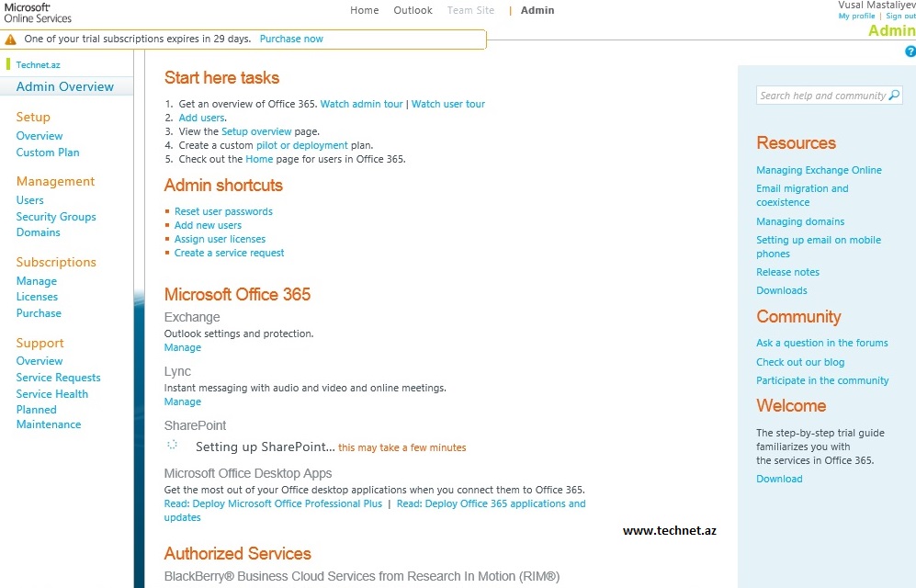916x588 pixels.
Task: Download the step-by-step trial guide
Action: tap(779, 479)
